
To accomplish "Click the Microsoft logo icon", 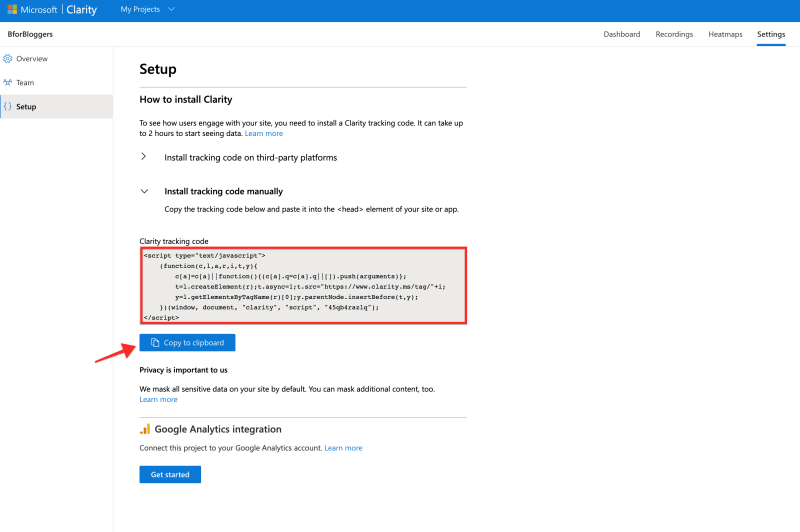I will click(x=12, y=9).
